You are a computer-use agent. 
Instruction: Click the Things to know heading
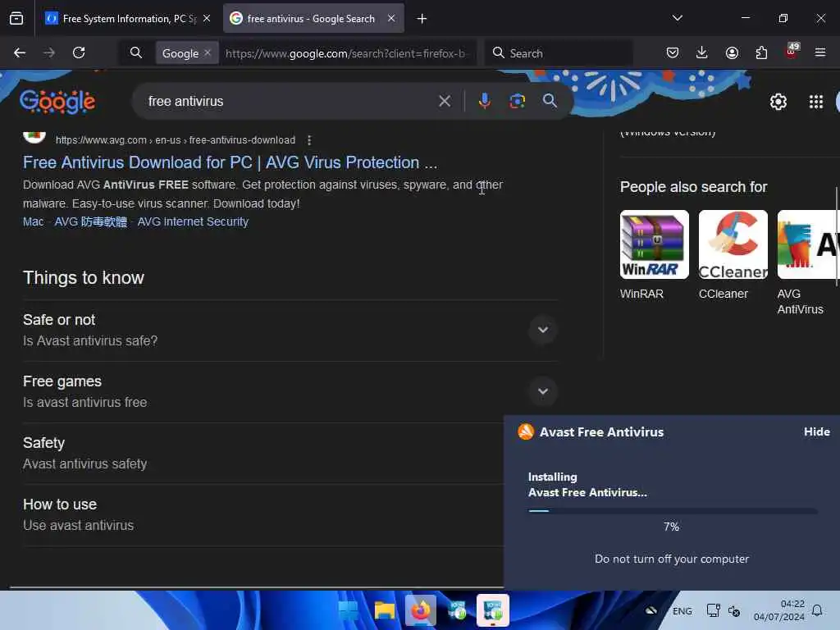point(84,278)
